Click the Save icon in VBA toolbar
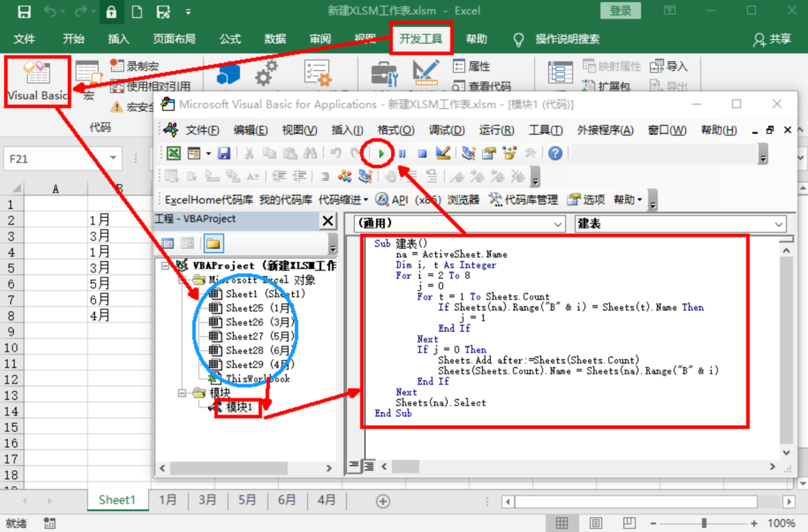The width and height of the screenshot is (808, 532). click(x=224, y=154)
